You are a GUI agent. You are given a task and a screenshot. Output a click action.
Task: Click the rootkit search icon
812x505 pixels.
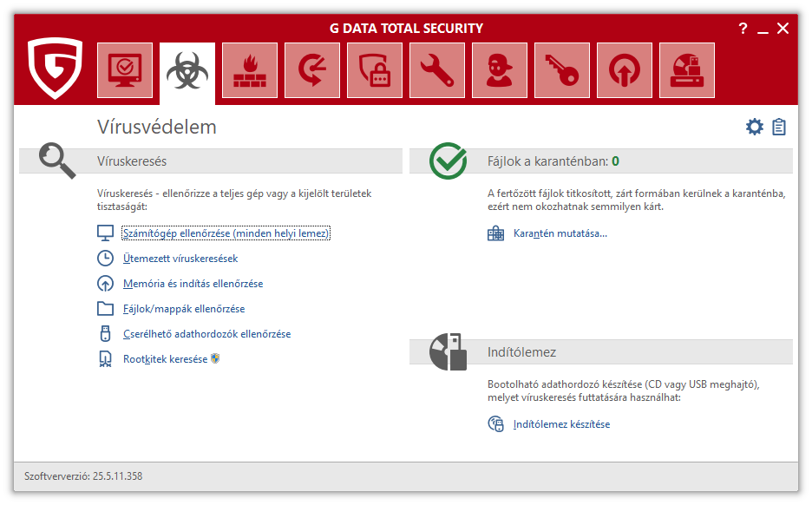pyautogui.click(x=105, y=359)
